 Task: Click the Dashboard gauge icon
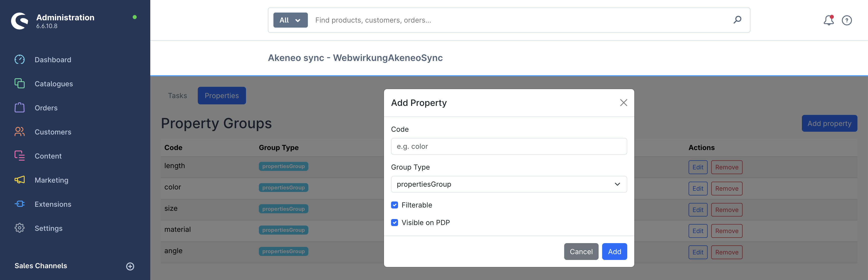[x=20, y=59]
